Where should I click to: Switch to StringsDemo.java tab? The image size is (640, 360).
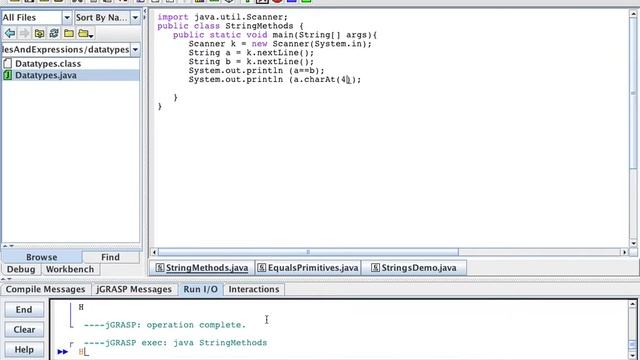[414, 268]
